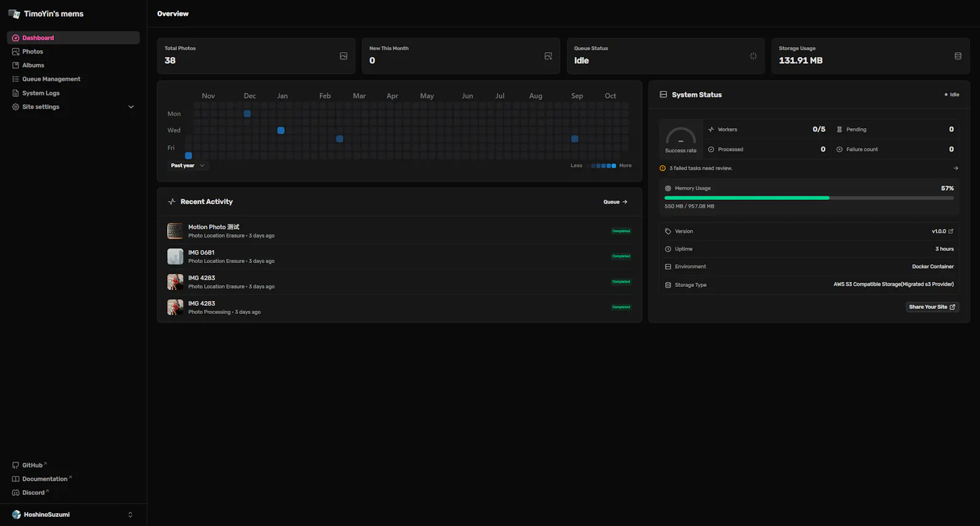Click Completed badge for Motion Photo

click(621, 231)
